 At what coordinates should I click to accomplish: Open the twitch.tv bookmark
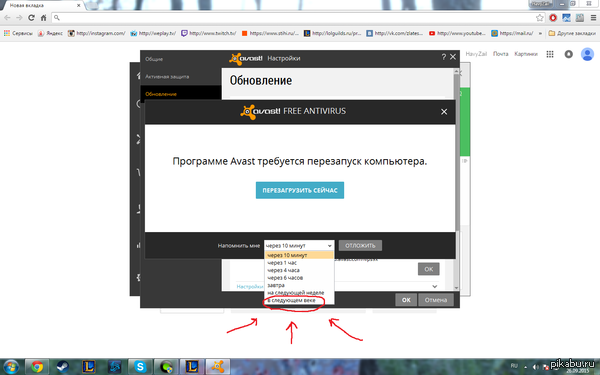[209, 33]
